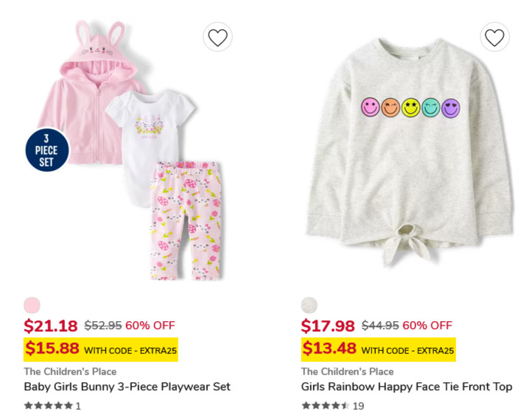This screenshot has height=411, width=532.
Task: Favorite the Rainbow Happy Face Top heart
Action: tap(494, 37)
